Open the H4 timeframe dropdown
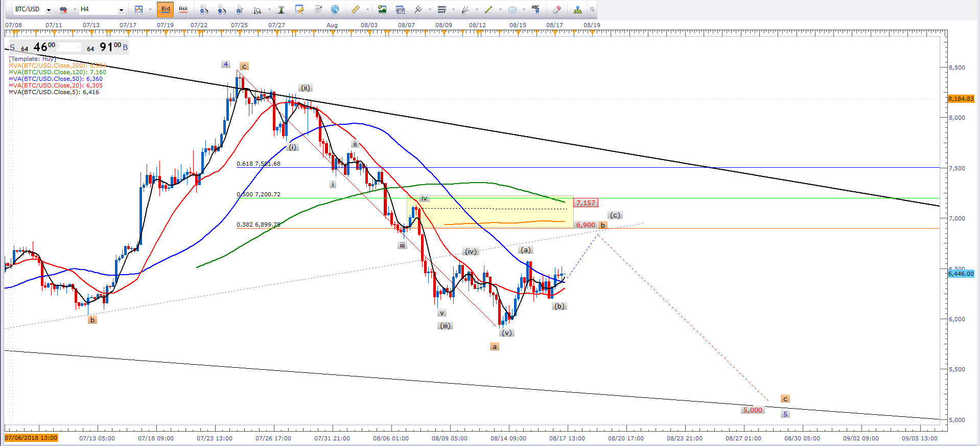The width and height of the screenshot is (980, 446). pyautogui.click(x=121, y=10)
